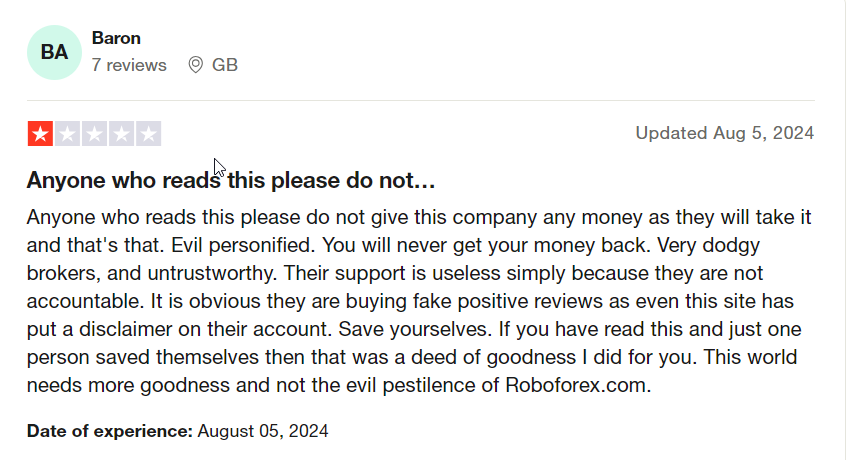The image size is (846, 460).
Task: Click the second grey star
Action: coord(67,134)
